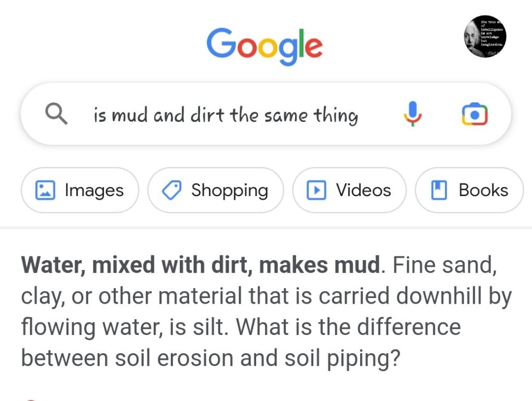Start voice search with the microphone icon
This screenshot has height=401, width=532.
tap(413, 114)
